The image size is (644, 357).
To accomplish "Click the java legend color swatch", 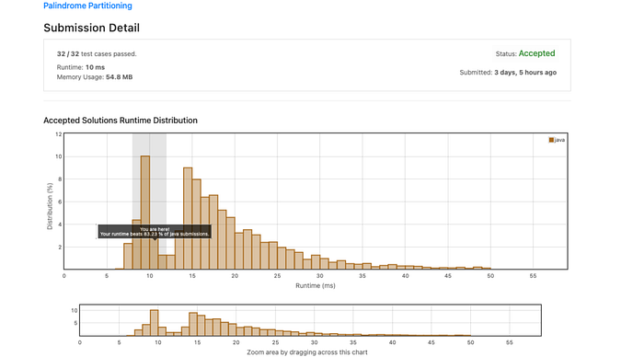I will point(551,140).
